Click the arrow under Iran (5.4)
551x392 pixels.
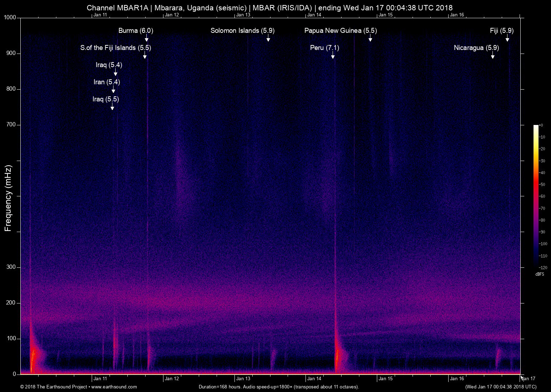point(113,90)
